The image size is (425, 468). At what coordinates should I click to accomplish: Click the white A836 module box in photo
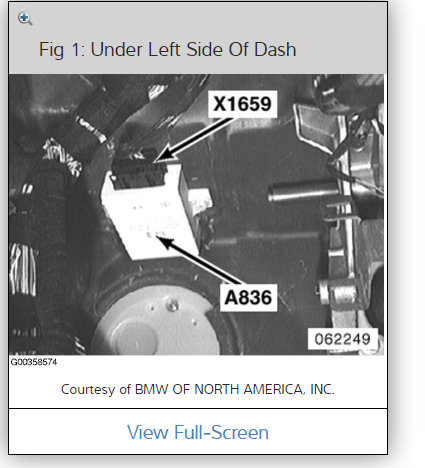(x=151, y=215)
